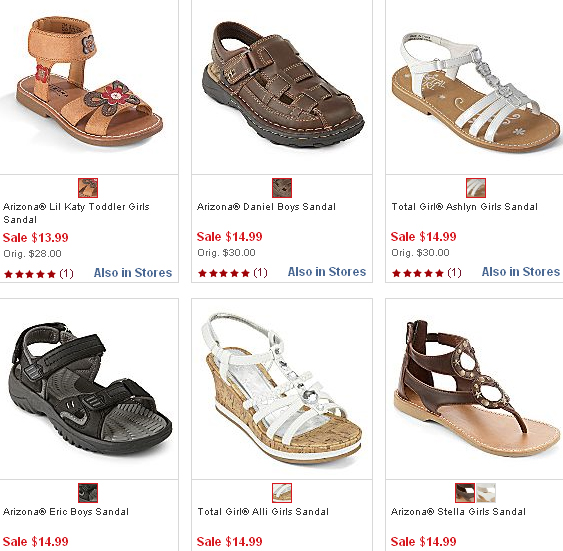Open the Arizona Eric Boys Sandal link
This screenshot has height=551, width=563.
66,512
